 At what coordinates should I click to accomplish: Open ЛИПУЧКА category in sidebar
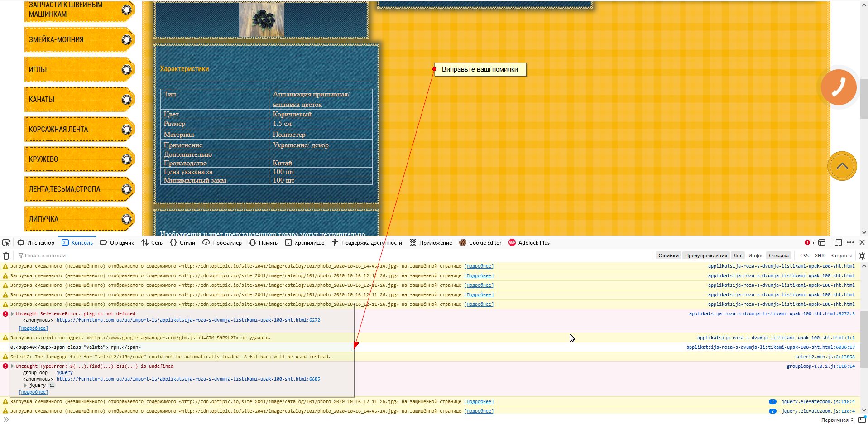(x=80, y=219)
